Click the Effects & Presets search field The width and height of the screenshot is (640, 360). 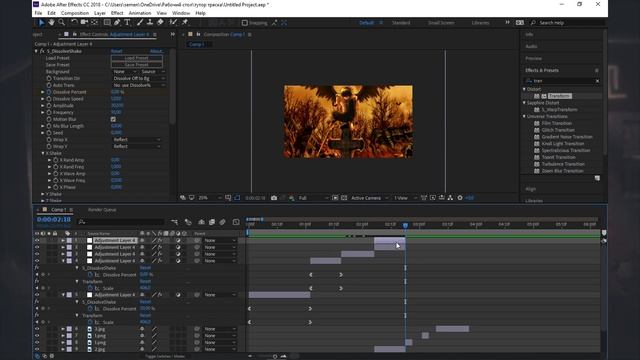click(x=562, y=81)
